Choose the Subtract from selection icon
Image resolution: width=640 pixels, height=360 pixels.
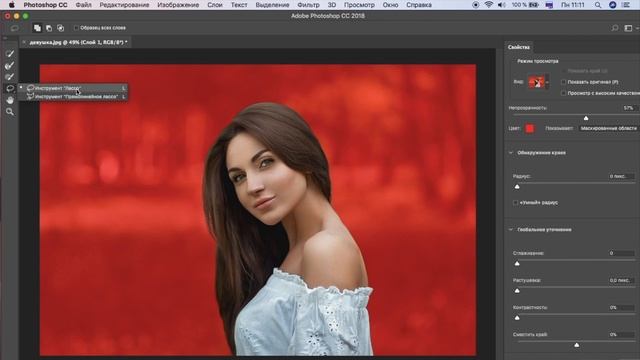(x=49, y=28)
